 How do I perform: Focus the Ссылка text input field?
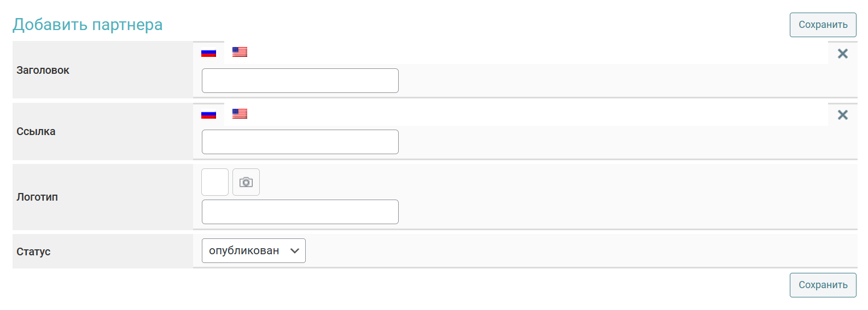[x=300, y=142]
